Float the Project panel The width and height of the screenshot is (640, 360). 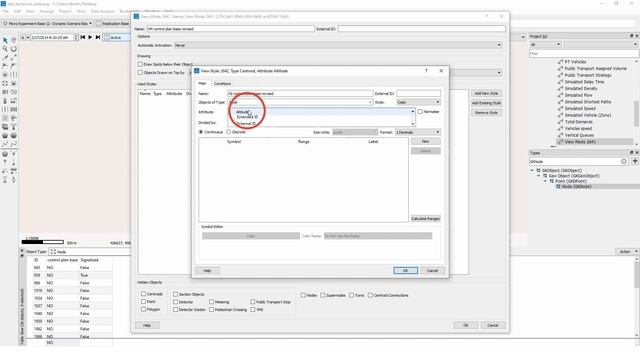click(x=631, y=36)
